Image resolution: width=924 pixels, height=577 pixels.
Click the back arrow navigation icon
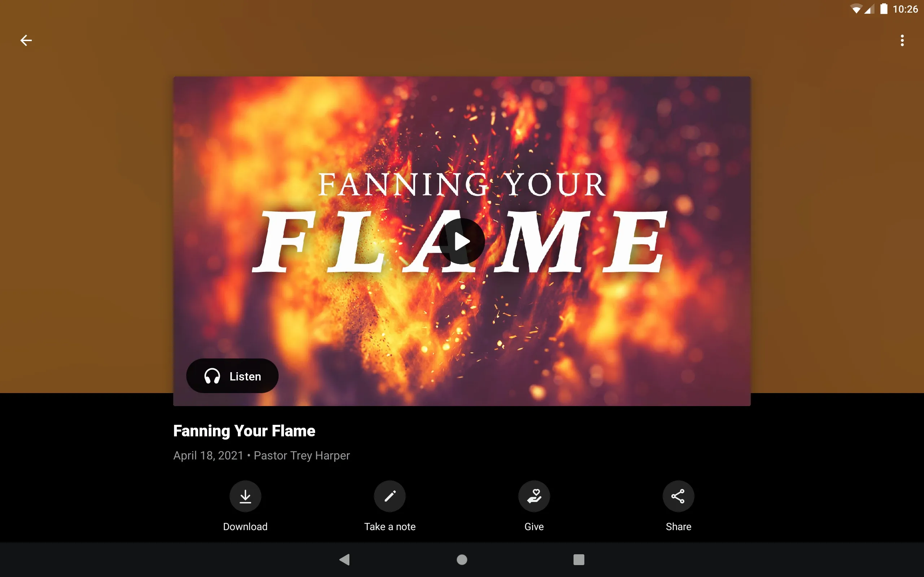pyautogui.click(x=25, y=40)
